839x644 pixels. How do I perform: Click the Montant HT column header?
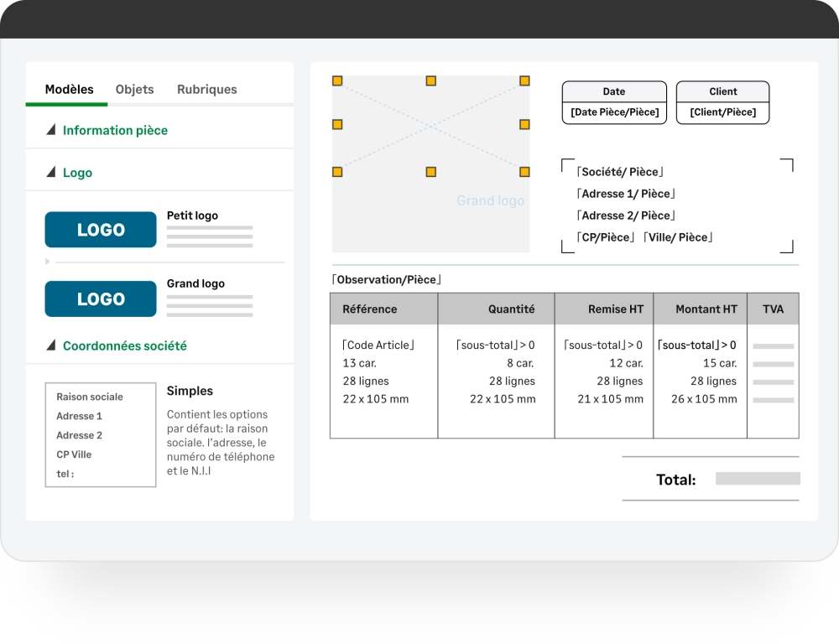coord(701,309)
